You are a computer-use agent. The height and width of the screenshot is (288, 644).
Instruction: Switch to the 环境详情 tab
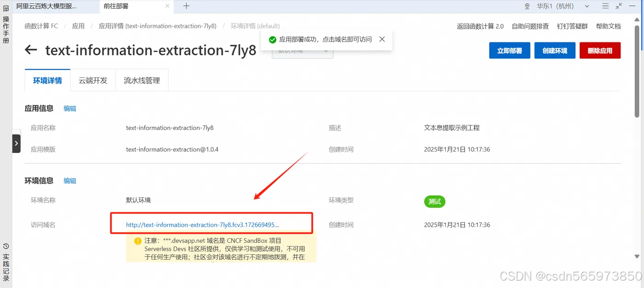click(x=47, y=80)
